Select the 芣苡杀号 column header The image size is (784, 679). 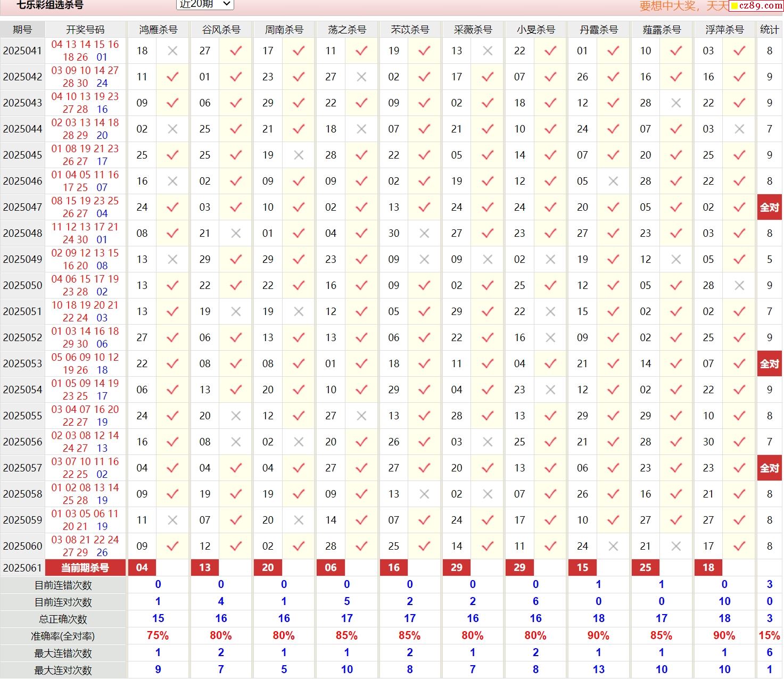410,30
